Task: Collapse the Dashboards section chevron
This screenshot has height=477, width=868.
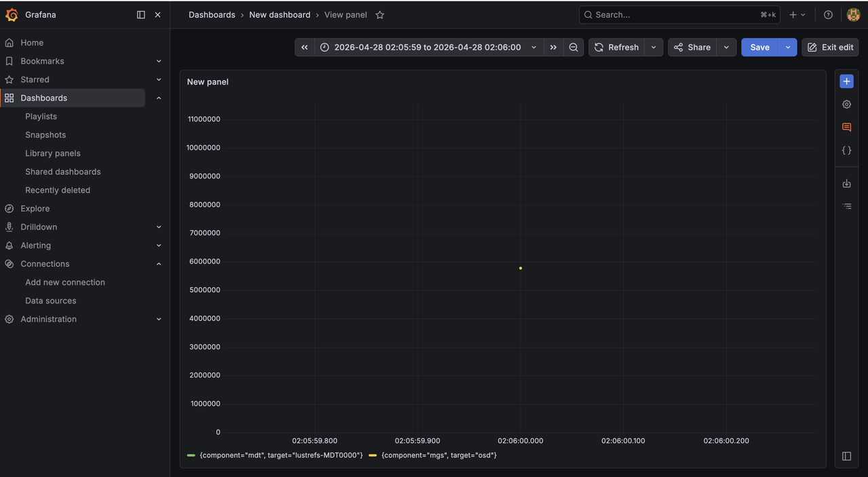Action: tap(159, 98)
